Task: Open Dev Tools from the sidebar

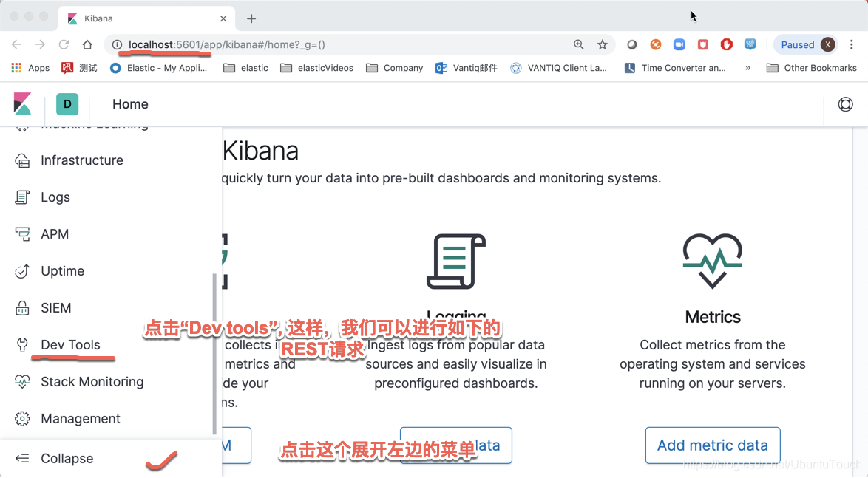Action: [x=70, y=345]
